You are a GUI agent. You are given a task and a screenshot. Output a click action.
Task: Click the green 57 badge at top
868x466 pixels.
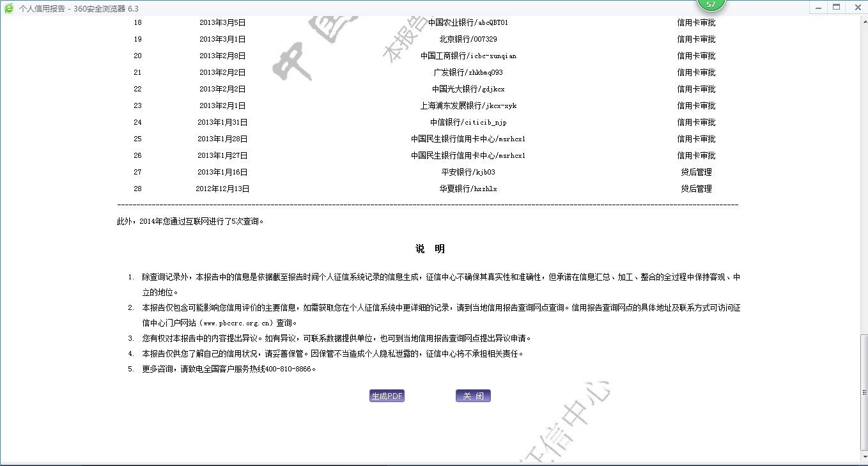click(x=710, y=4)
